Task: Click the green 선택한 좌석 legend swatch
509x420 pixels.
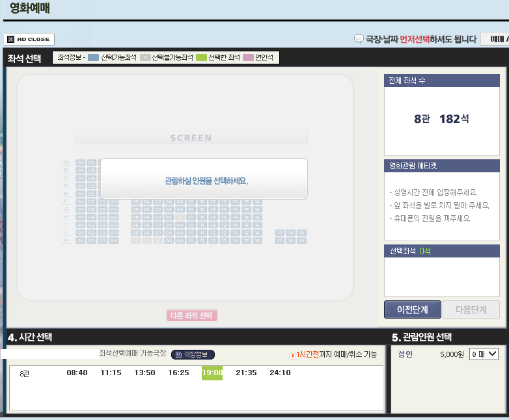Action: [x=201, y=58]
